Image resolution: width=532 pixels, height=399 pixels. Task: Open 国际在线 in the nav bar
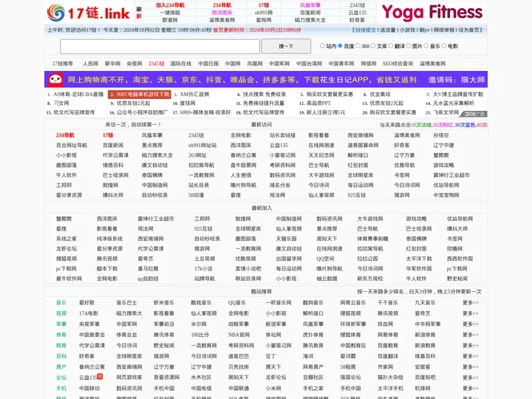pyautogui.click(x=181, y=64)
